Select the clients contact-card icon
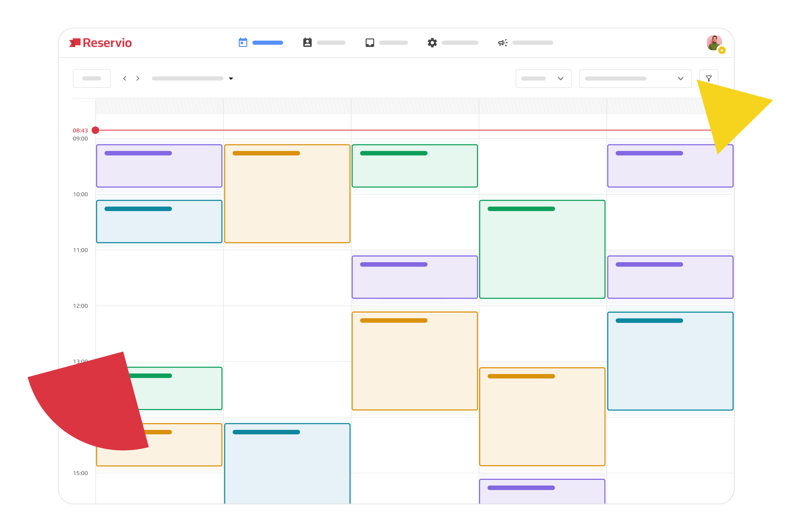The width and height of the screenshot is (791, 532). pyautogui.click(x=307, y=43)
